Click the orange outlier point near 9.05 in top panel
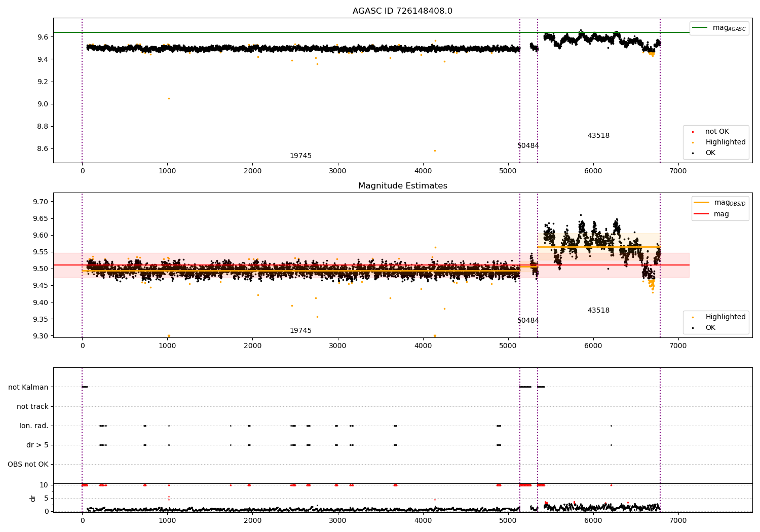 pyautogui.click(x=169, y=98)
